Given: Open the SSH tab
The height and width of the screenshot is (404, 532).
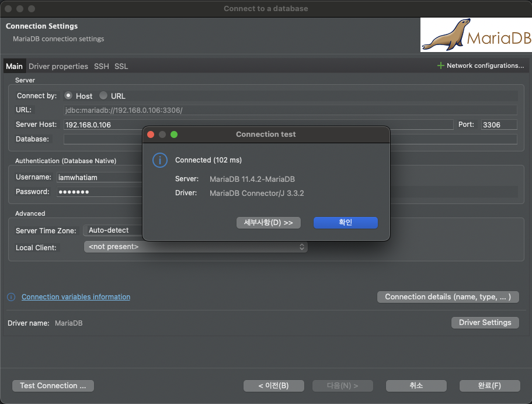Looking at the screenshot, I should [102, 66].
